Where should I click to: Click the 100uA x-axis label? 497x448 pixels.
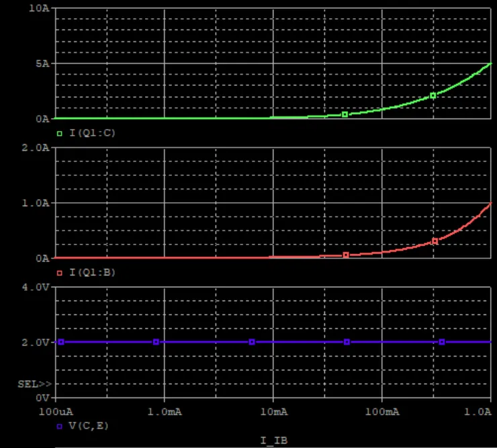click(x=56, y=412)
